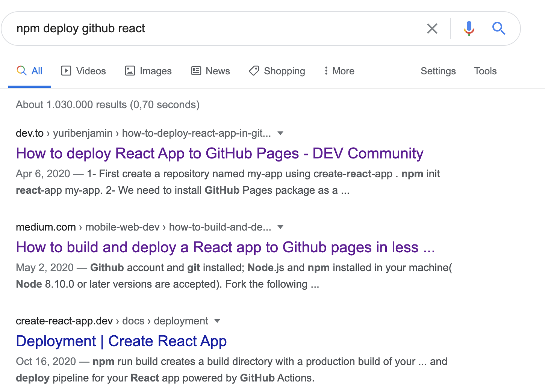Image resolution: width=545 pixels, height=392 pixels.
Task: Open 'How to deploy React App to GitHub Pages' link
Action: [x=220, y=154]
